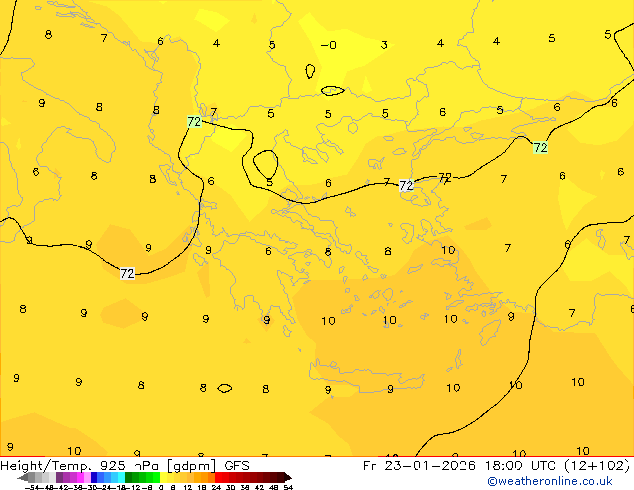Click the '48' label under the color scale
This screenshot has height=490, width=634.
click(274, 487)
